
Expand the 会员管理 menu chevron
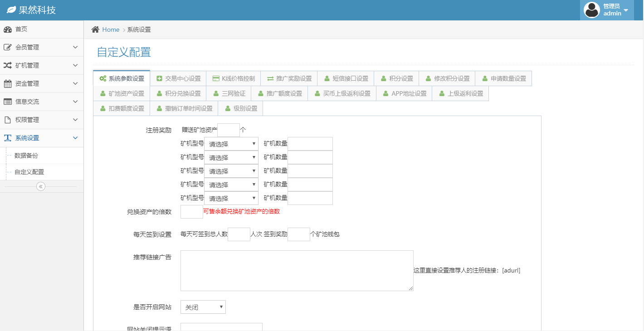[x=75, y=47]
